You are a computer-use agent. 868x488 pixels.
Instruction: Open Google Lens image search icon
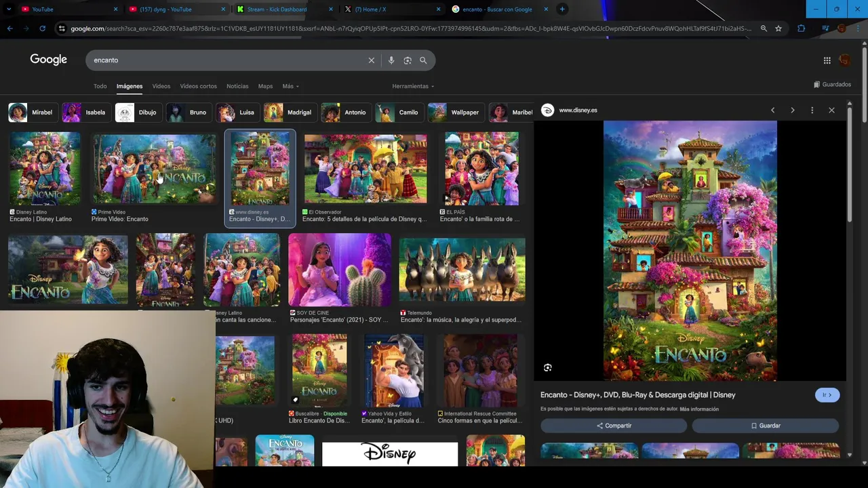coord(408,60)
